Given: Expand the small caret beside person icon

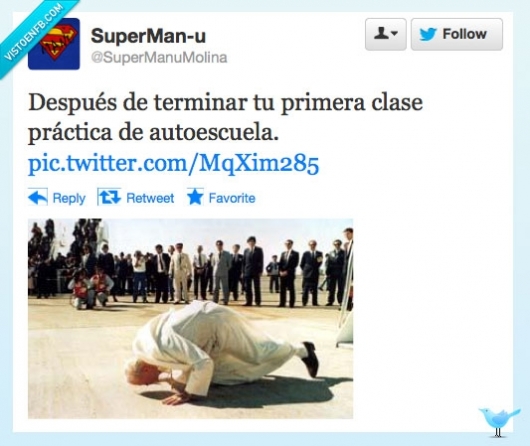Looking at the screenshot, I should (x=394, y=33).
